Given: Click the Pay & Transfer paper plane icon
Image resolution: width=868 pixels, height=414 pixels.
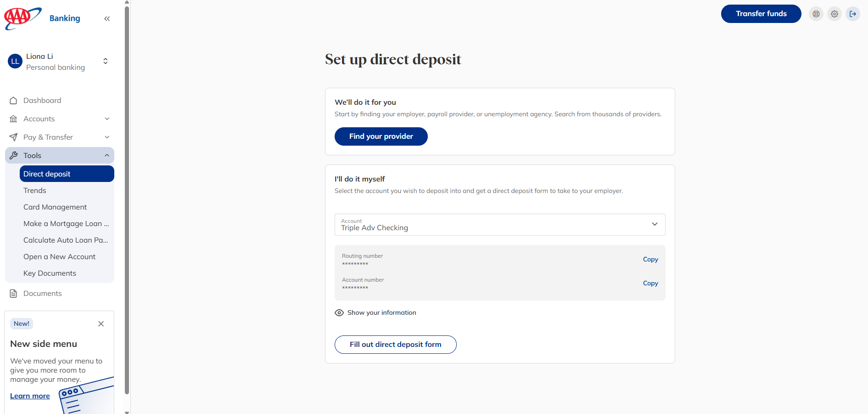Looking at the screenshot, I should coord(13,137).
